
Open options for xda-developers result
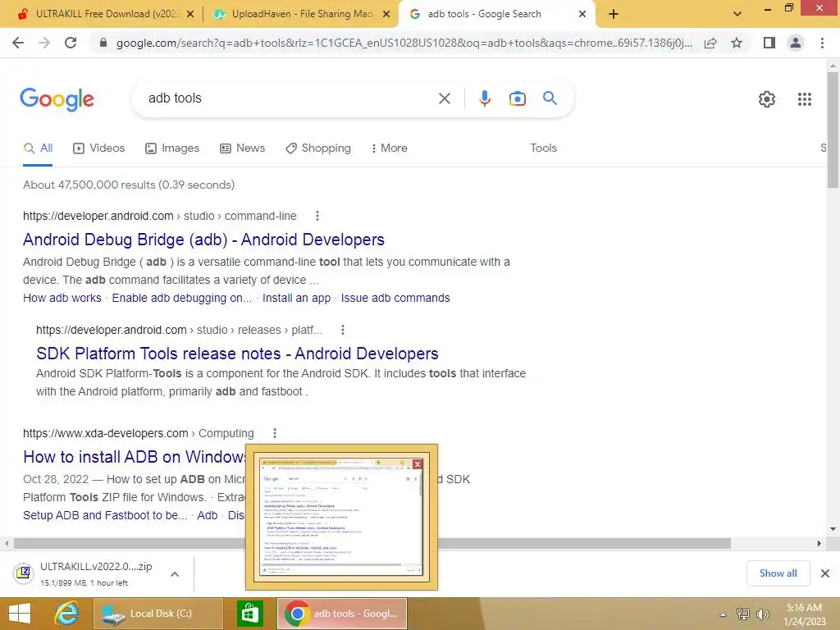pyautogui.click(x=275, y=433)
